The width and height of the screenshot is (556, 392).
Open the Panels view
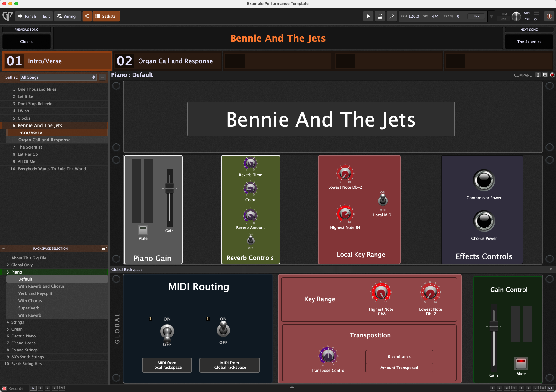pos(28,16)
